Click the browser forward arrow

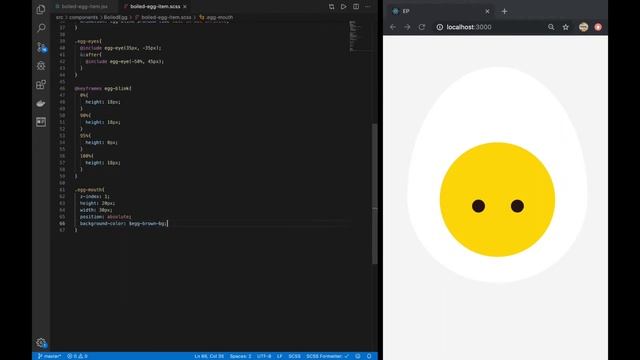pos(407,27)
